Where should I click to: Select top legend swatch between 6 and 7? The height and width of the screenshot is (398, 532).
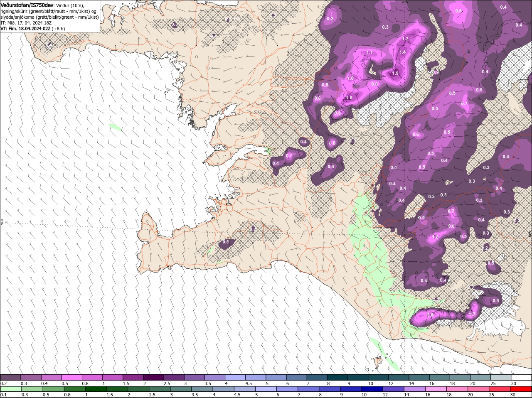coord(296,377)
